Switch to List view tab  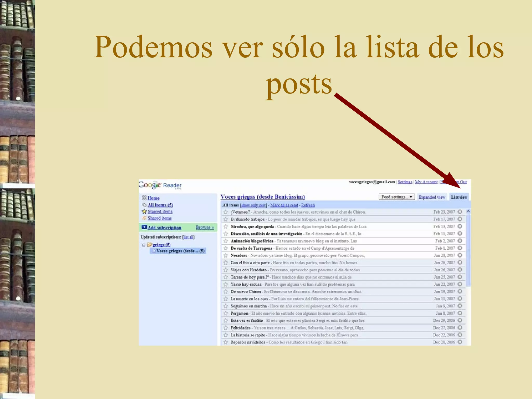(459, 197)
